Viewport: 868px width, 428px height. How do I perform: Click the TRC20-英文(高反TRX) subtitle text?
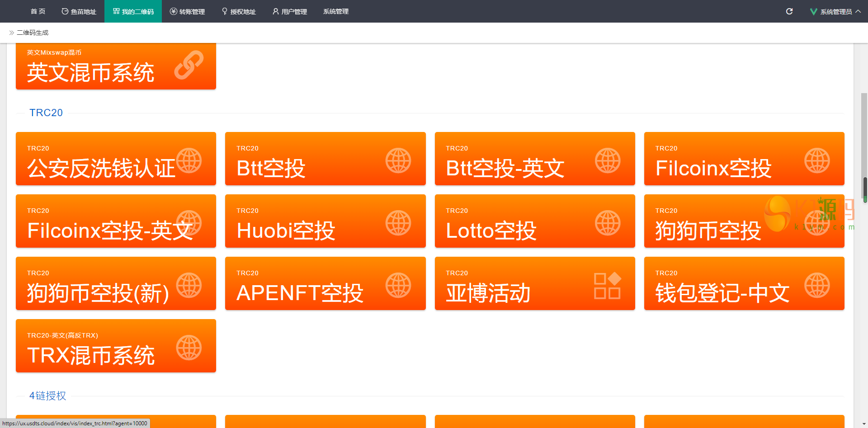click(62, 335)
